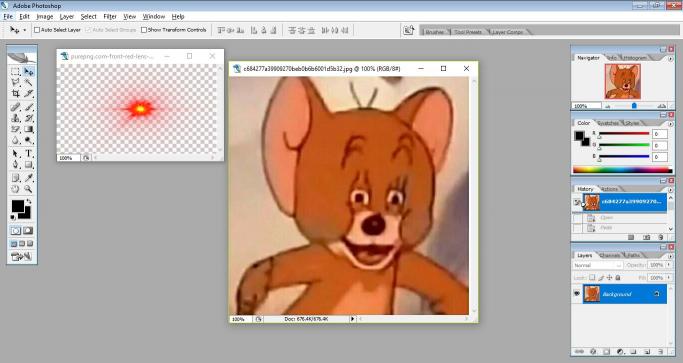683x363 pixels.
Task: Open the Opacity slider arrow in Layers
Action: click(669, 265)
